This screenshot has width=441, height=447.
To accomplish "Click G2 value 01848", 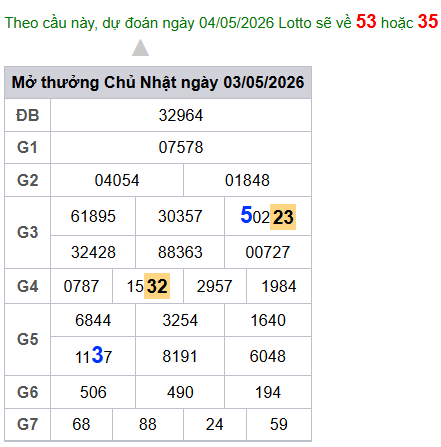I will click(247, 180).
